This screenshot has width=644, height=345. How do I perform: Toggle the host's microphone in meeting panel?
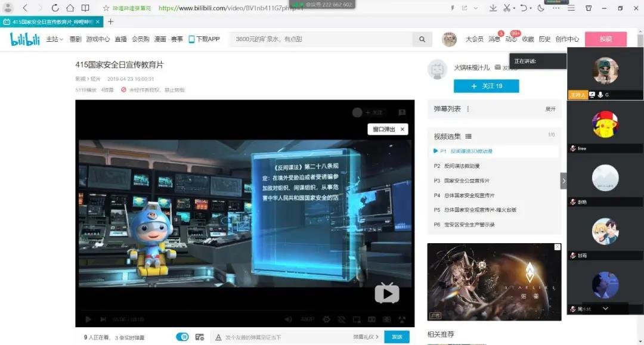pyautogui.click(x=600, y=94)
